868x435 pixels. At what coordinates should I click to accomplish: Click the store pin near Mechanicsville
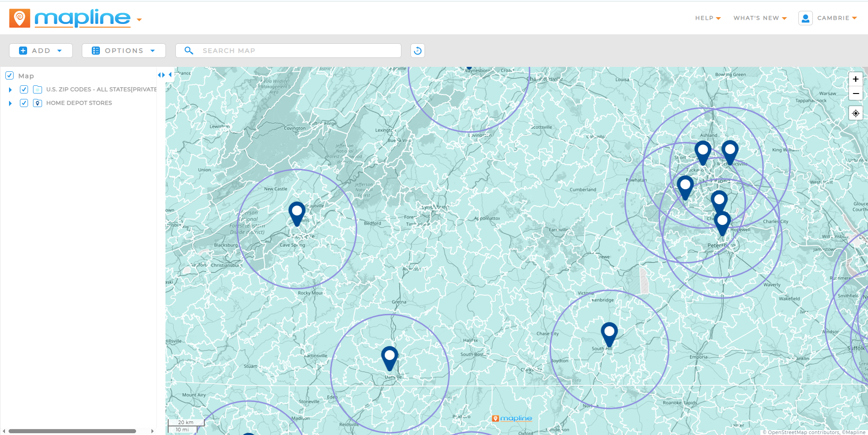730,153
